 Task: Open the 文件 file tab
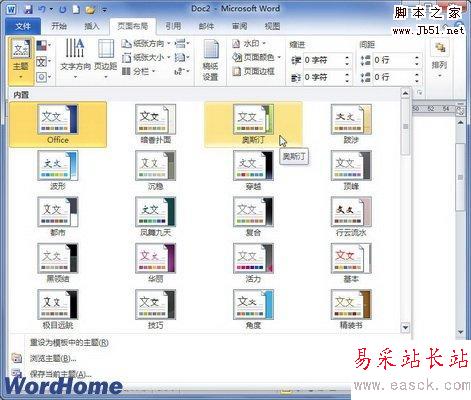(23, 26)
